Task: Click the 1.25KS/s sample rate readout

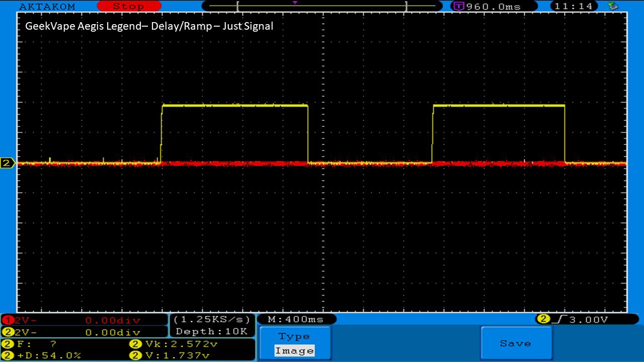Action: (211, 320)
